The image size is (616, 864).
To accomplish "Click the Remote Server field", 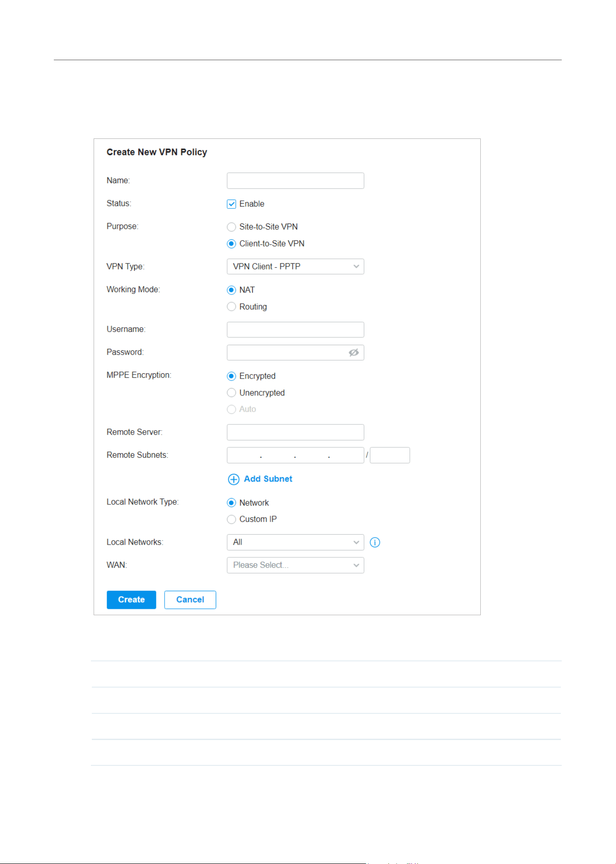I will point(295,432).
